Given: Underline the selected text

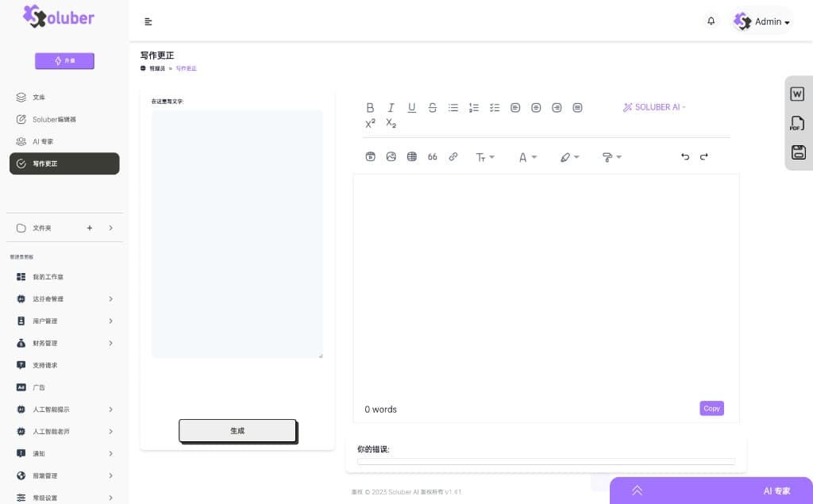Looking at the screenshot, I should tap(411, 107).
